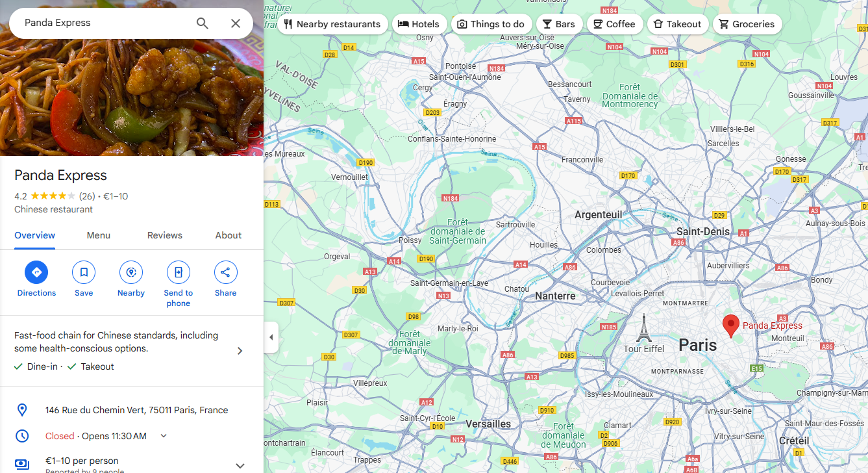The width and height of the screenshot is (868, 473).
Task: Clear the Panda Express search
Action: (236, 23)
